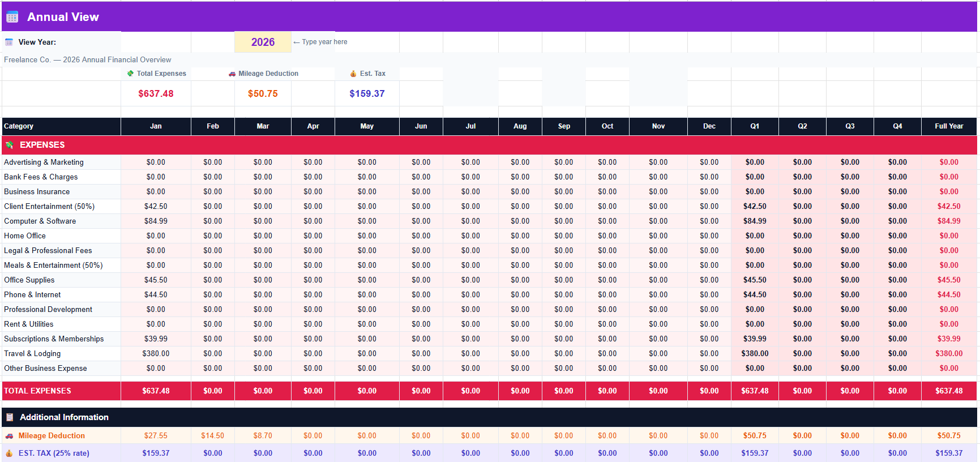Click the icon in the EXPENSES section header

point(10,145)
